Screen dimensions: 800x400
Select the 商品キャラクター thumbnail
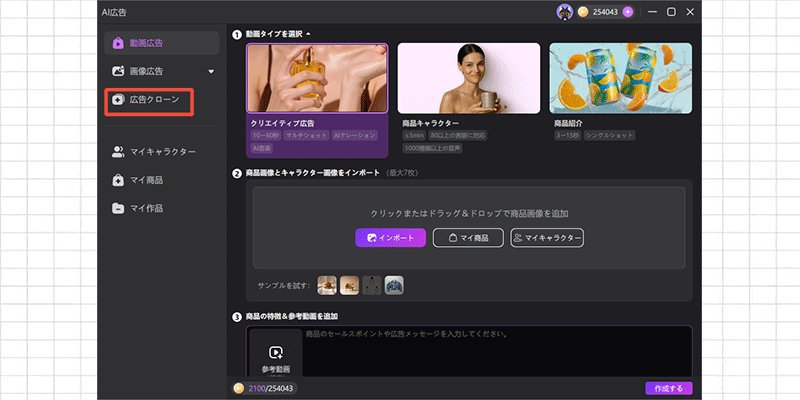pos(468,78)
